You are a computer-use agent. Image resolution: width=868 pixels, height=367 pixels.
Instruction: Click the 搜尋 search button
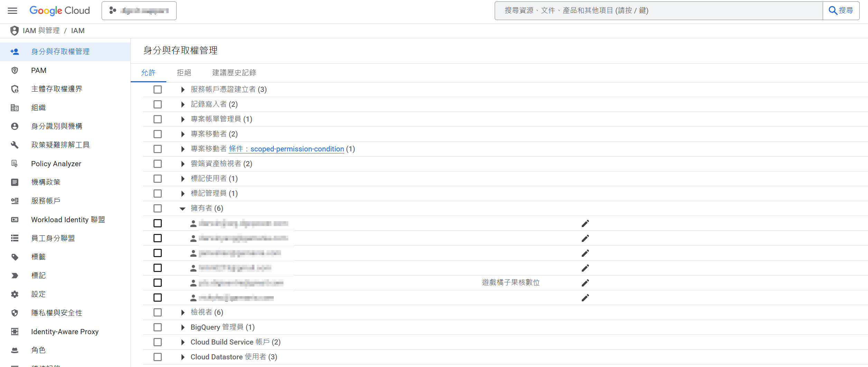[x=841, y=11]
